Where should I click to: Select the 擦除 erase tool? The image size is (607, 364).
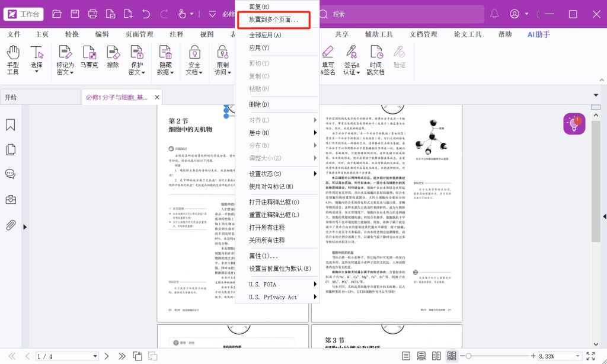[x=113, y=60]
